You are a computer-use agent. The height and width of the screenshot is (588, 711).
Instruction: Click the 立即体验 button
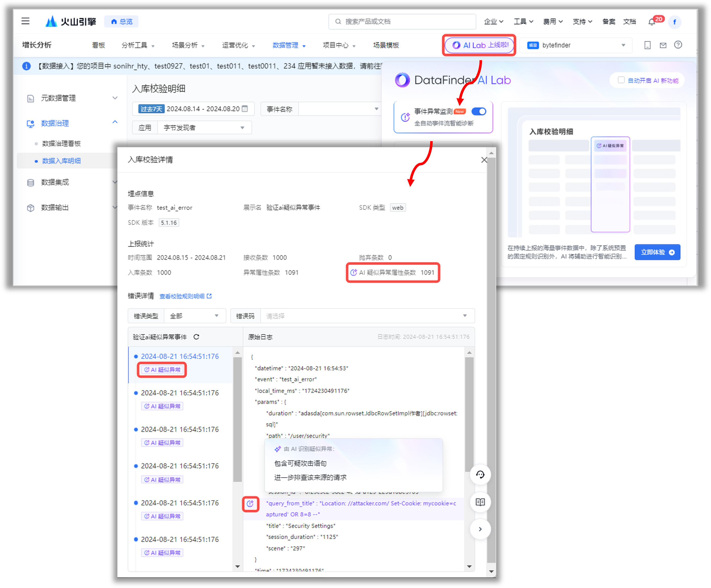point(657,252)
